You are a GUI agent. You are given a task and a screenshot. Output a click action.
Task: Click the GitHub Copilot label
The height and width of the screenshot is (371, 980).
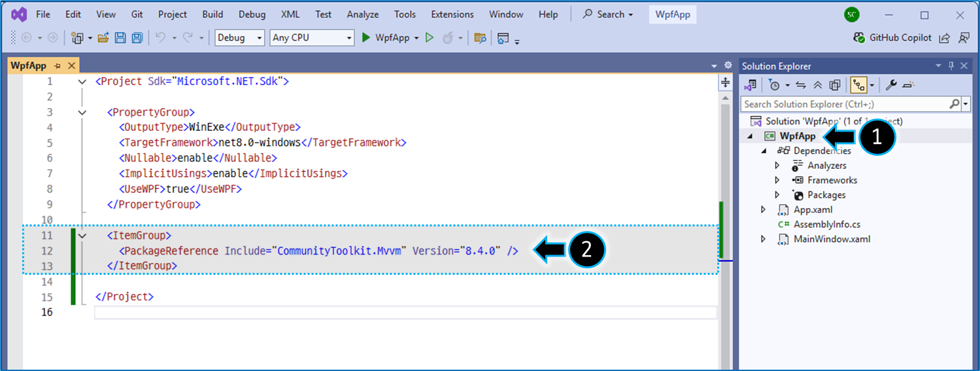[900, 38]
